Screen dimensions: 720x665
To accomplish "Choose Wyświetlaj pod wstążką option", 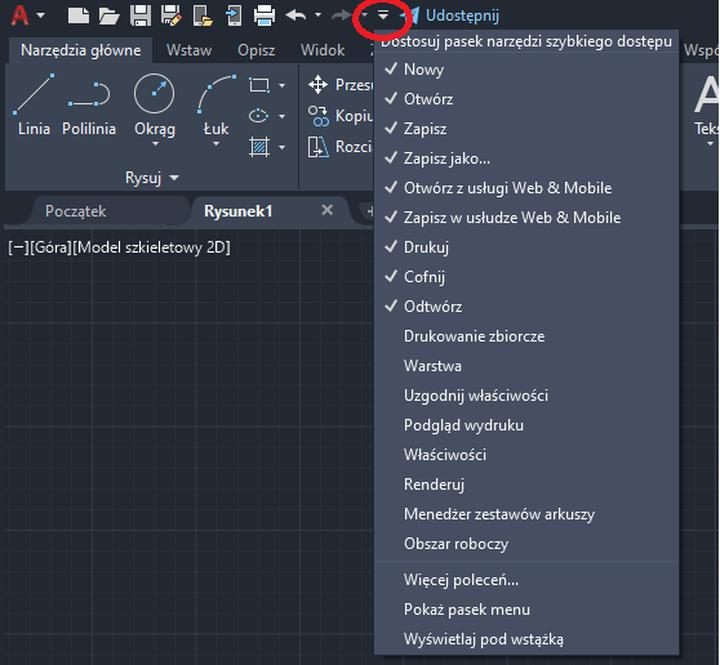I will pos(527,639).
